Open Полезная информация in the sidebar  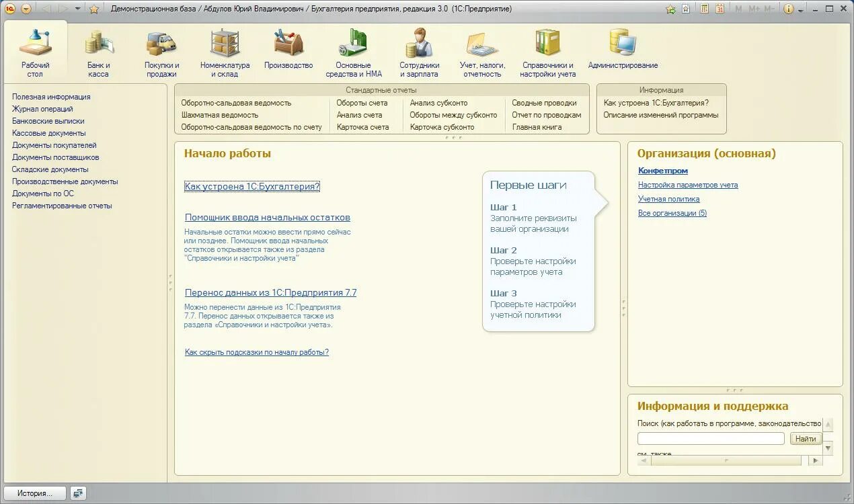click(x=51, y=97)
